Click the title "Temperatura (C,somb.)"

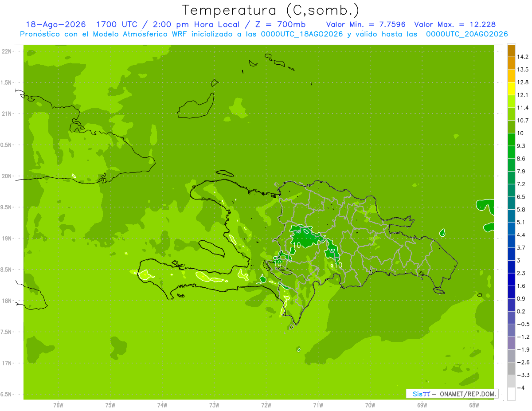pyautogui.click(x=271, y=10)
